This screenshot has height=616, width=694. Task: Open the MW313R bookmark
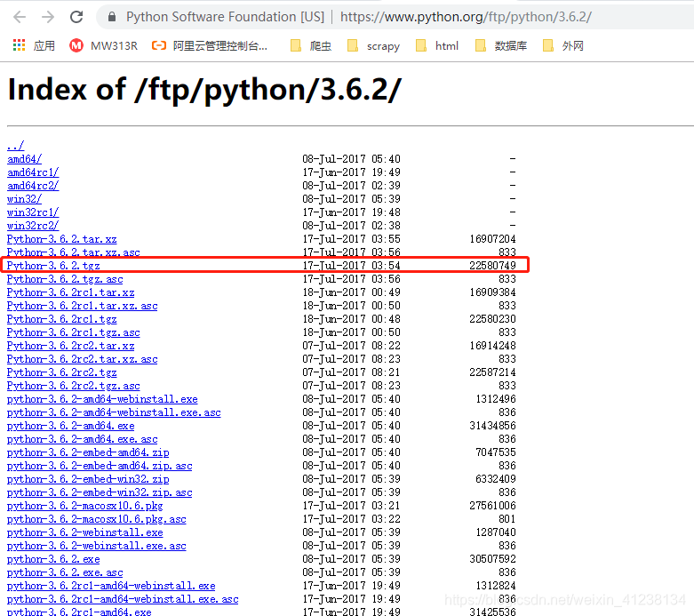(104, 45)
